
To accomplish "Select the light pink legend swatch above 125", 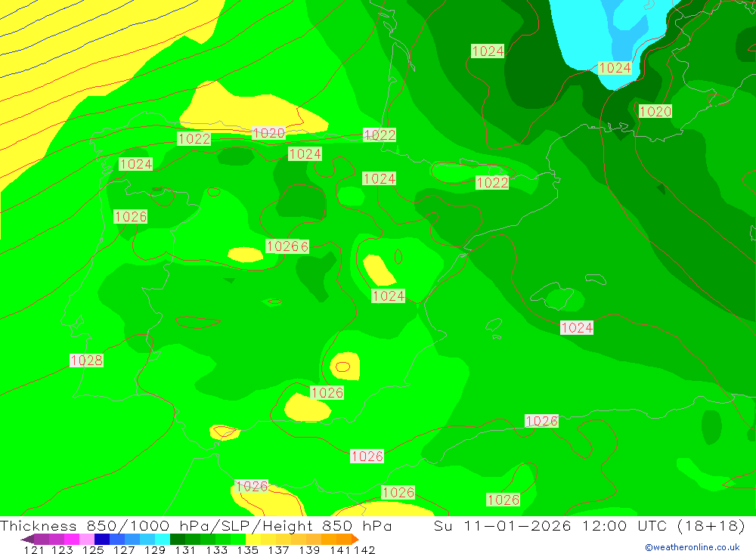I will click(x=87, y=539).
